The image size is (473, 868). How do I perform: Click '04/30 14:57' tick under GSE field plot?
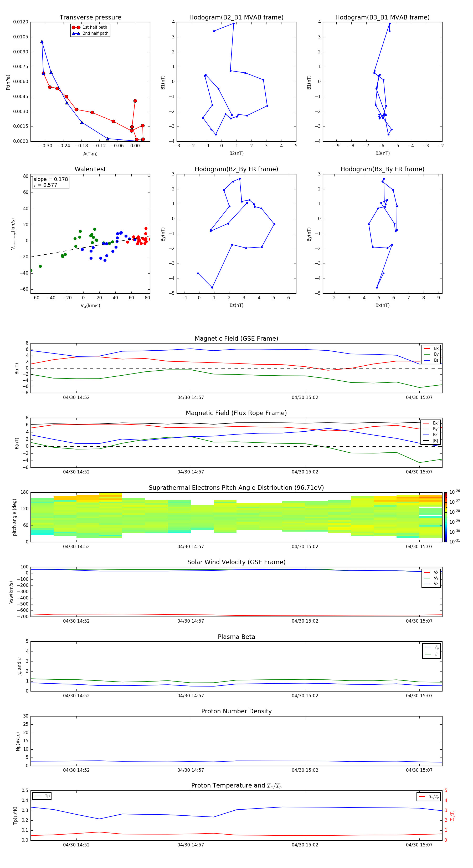click(191, 398)
